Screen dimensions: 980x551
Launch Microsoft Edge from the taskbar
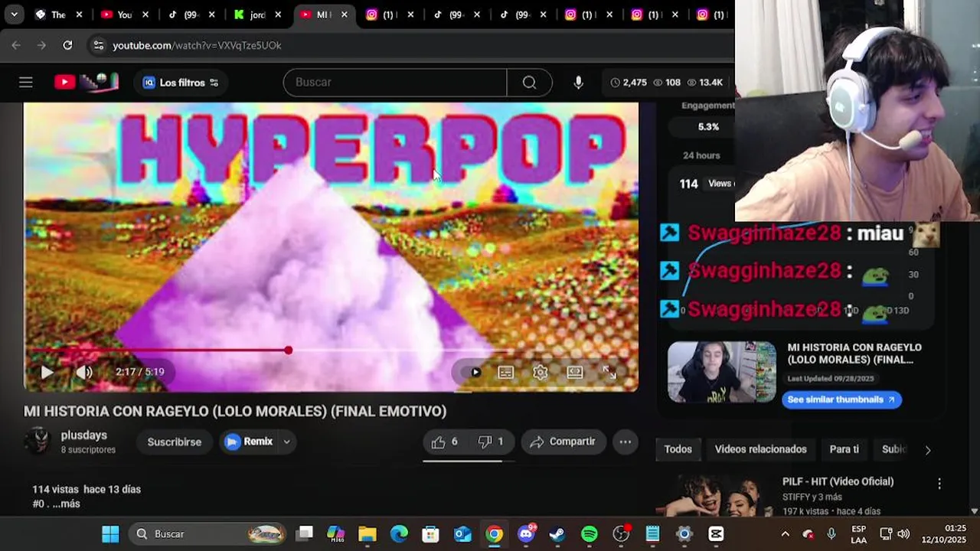coord(399,533)
